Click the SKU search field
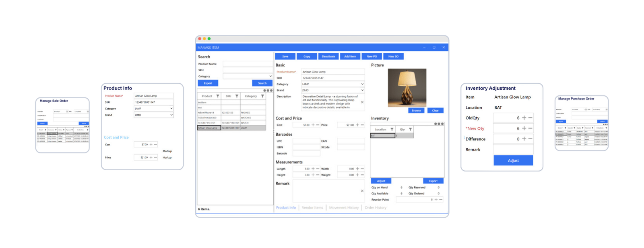 (x=248, y=70)
